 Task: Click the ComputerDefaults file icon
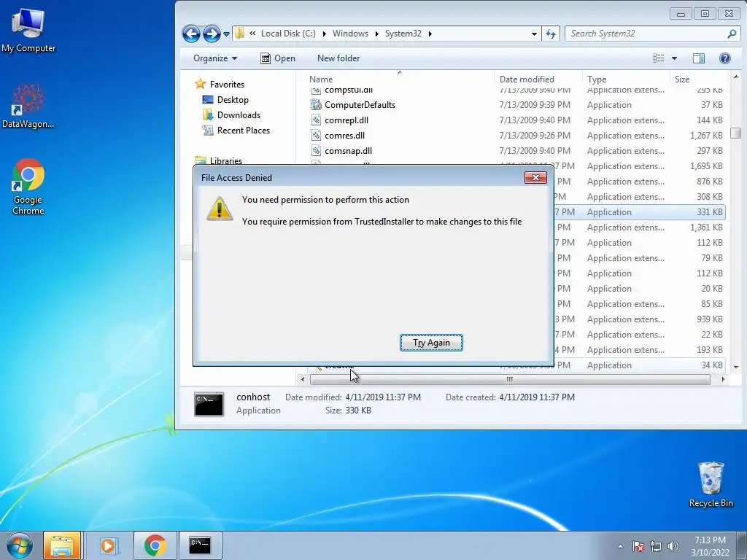pos(316,104)
